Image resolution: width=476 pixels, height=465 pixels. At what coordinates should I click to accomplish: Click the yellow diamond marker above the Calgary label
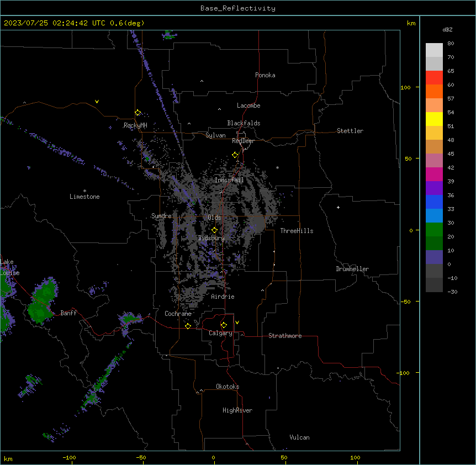[x=224, y=325]
